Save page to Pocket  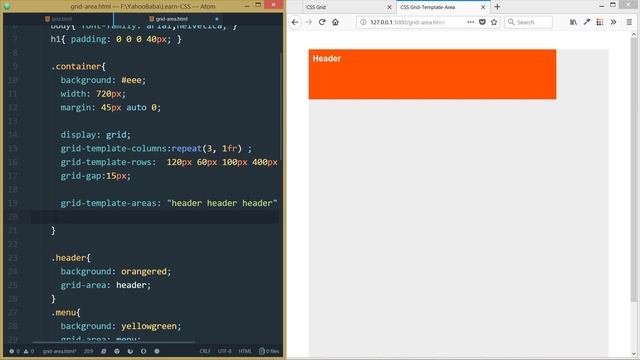(482, 22)
